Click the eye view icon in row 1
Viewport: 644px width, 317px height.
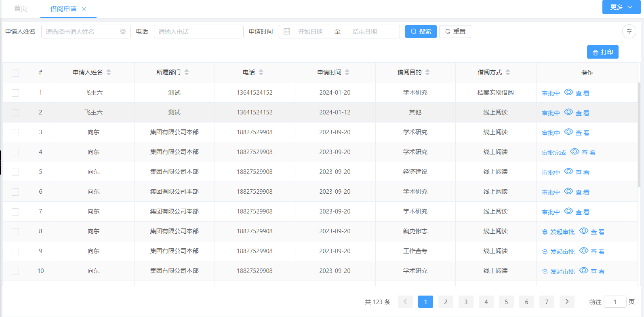point(568,92)
